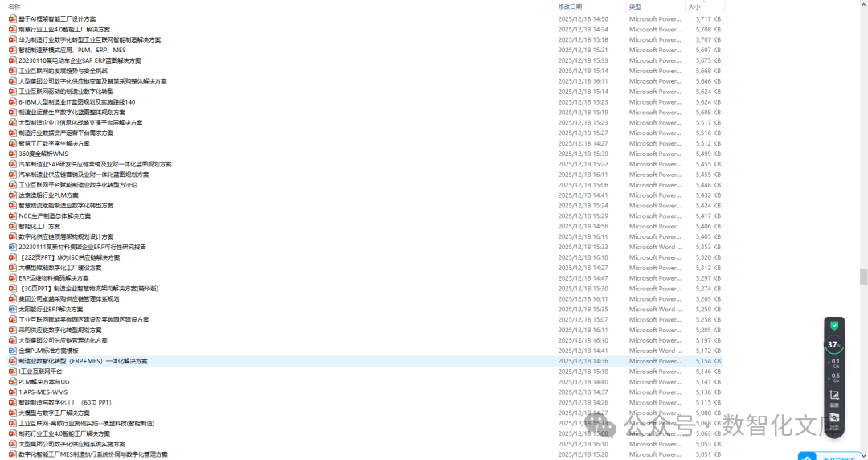Click the 5,154 KB size in highlighted row
This screenshot has width=868, height=460.
(x=708, y=361)
